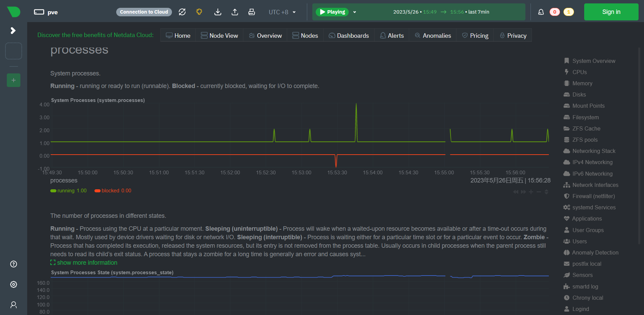
Task: Open the UTC +8 timezone dropdown
Action: click(x=282, y=12)
